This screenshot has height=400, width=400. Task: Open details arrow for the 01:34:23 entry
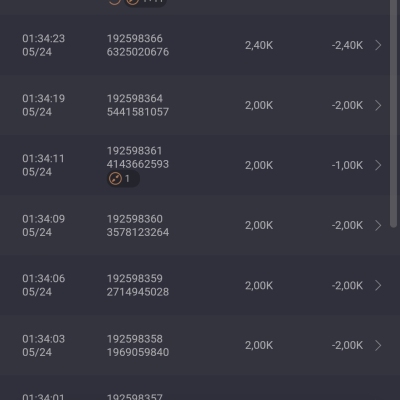(x=378, y=45)
